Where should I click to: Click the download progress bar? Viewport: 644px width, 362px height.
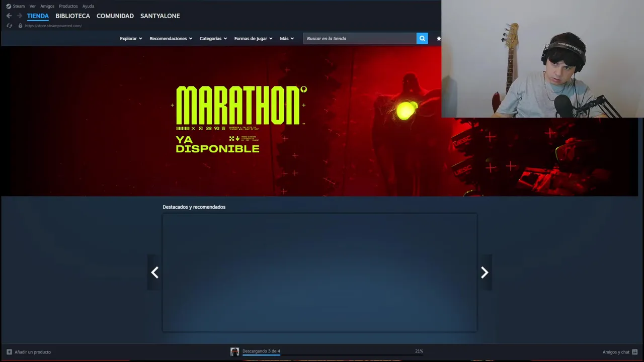pyautogui.click(x=333, y=355)
